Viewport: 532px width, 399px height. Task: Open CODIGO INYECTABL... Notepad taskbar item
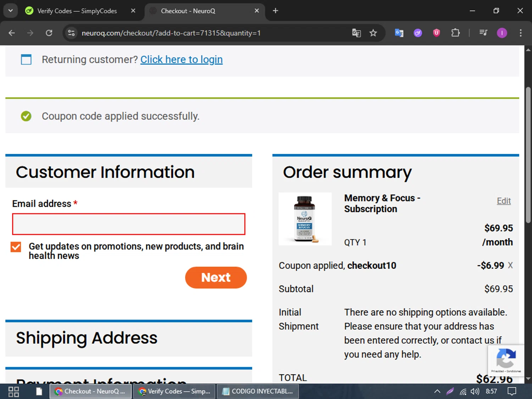click(x=258, y=391)
